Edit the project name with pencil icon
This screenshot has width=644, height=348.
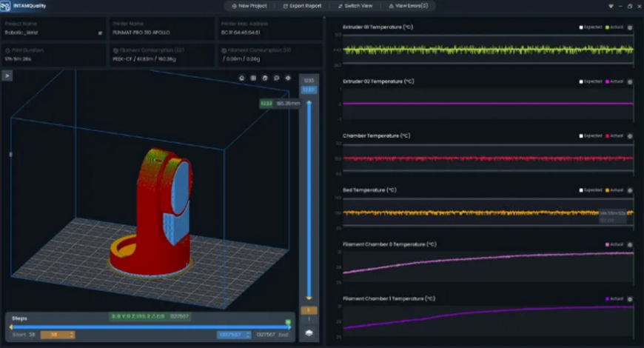[x=100, y=33]
